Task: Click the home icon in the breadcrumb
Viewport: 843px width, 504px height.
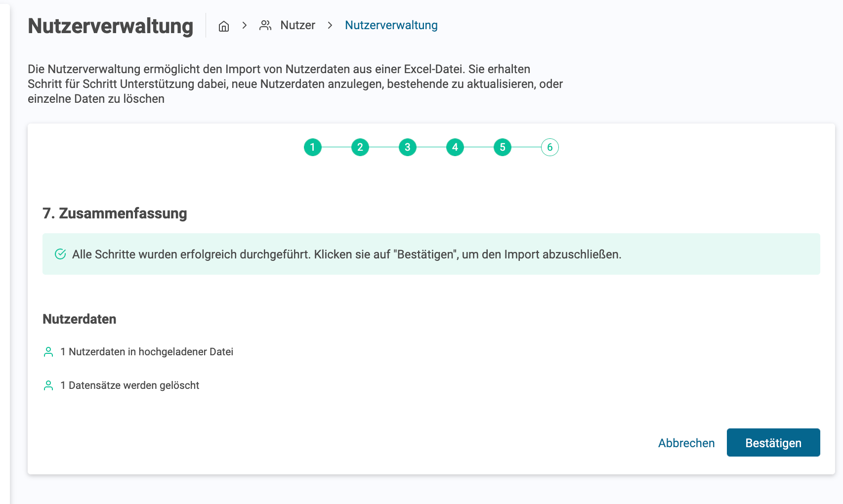Action: (x=224, y=26)
